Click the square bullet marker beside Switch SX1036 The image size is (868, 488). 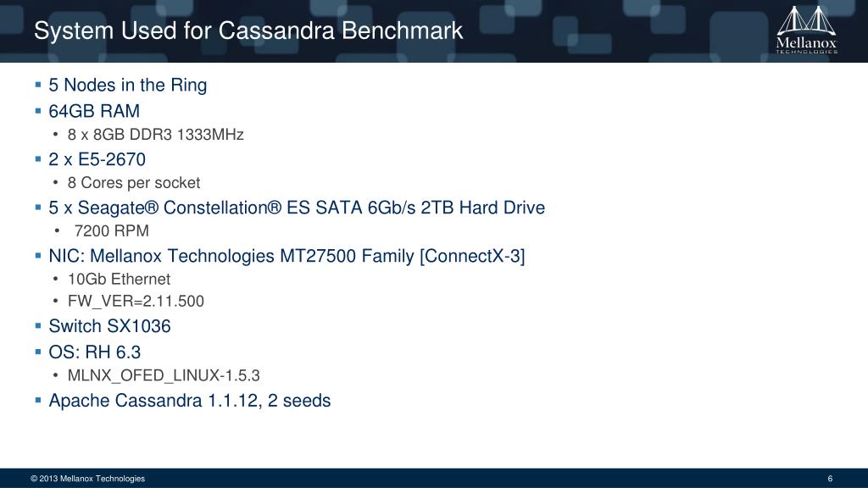[37, 325]
